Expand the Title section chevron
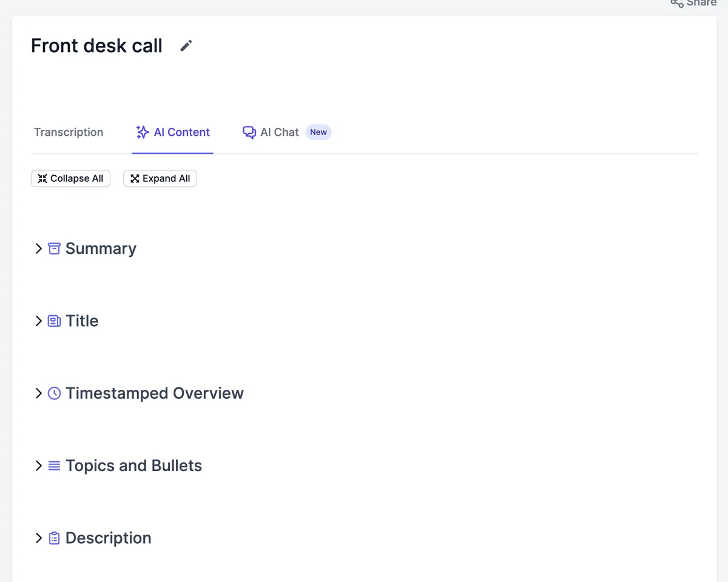 point(39,321)
